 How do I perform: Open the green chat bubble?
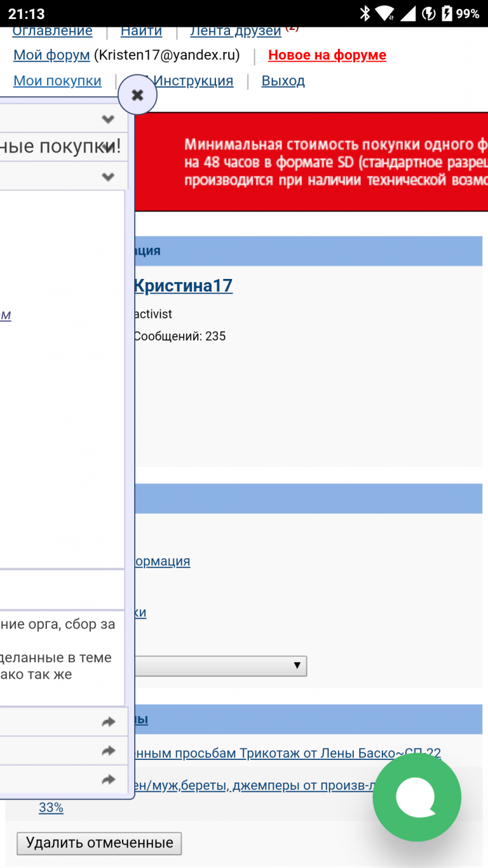(417, 797)
